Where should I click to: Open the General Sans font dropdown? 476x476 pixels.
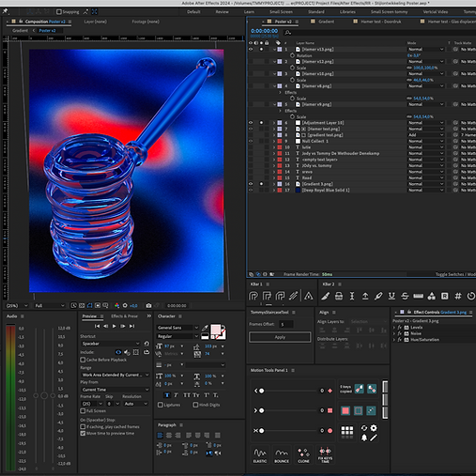(x=177, y=328)
